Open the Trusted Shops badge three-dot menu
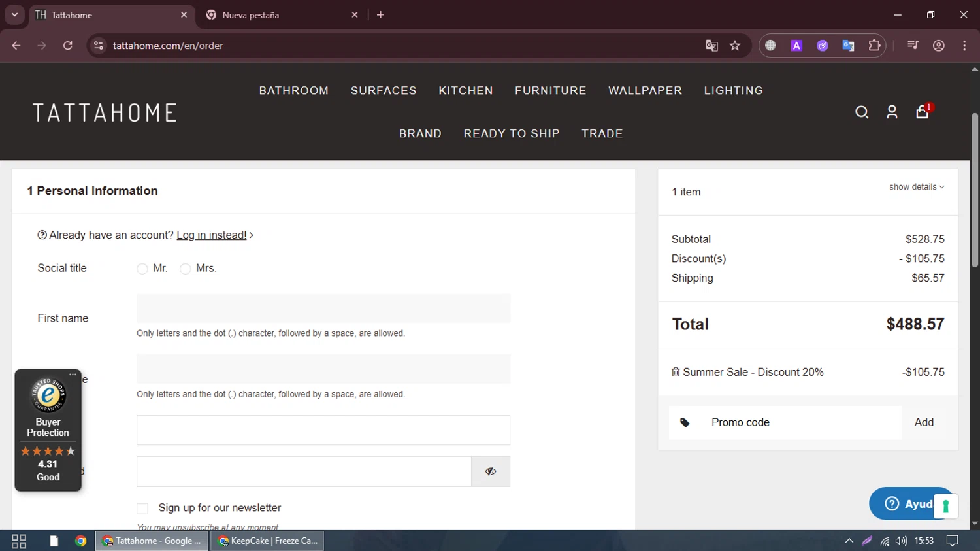The image size is (980, 551). point(73,375)
